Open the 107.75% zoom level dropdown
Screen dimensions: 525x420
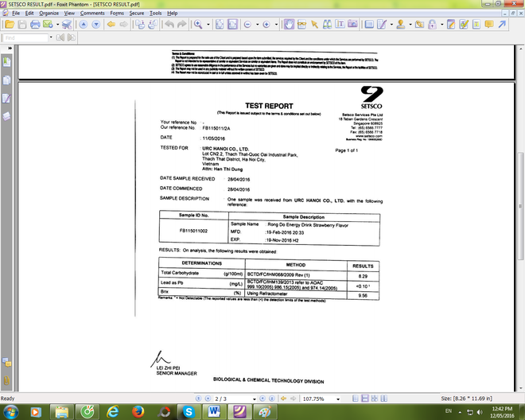point(338,399)
